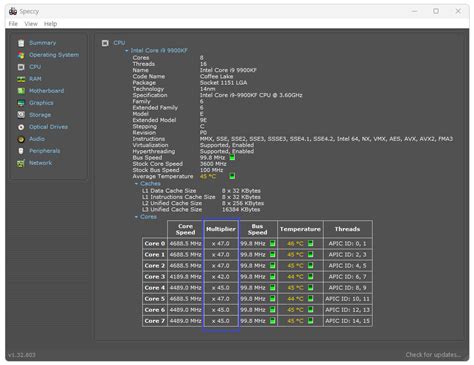Click the v1.32.803 version label
474x365 pixels.
[22, 355]
